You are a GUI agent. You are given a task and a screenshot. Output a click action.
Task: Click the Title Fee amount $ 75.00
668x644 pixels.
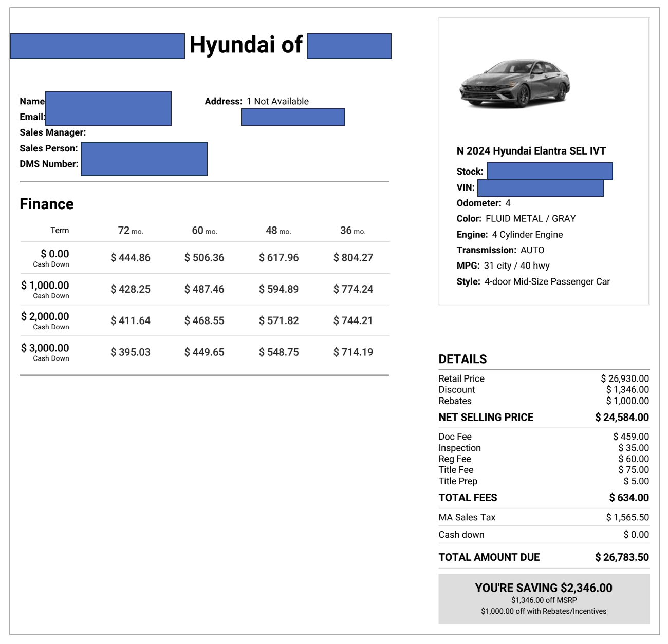click(634, 470)
